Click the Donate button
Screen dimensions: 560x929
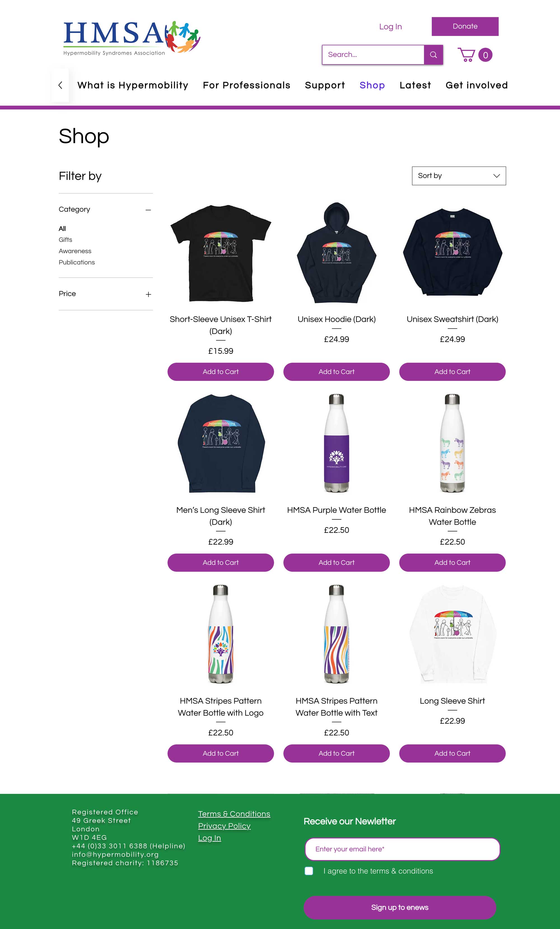465,26
